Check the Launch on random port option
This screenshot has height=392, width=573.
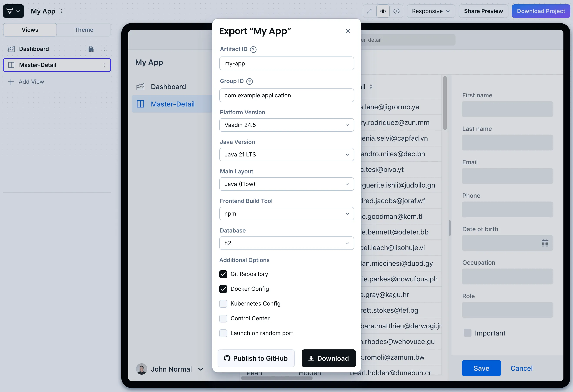point(223,333)
